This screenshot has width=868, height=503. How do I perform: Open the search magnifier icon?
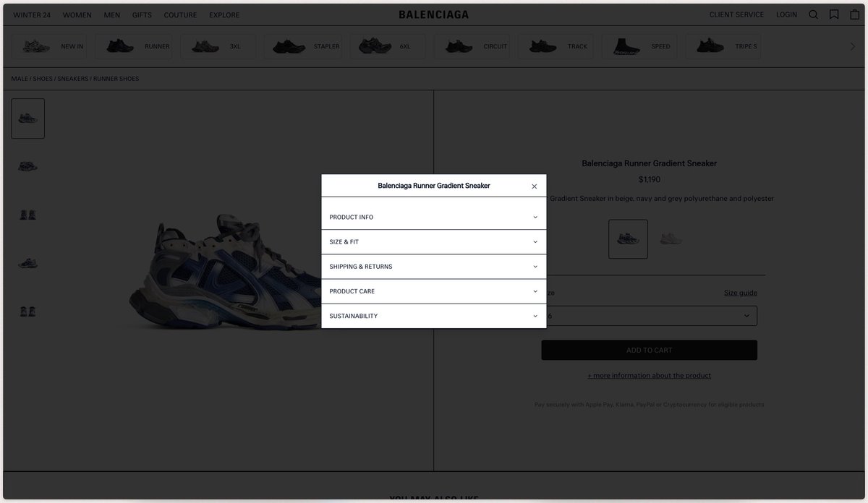pos(813,14)
